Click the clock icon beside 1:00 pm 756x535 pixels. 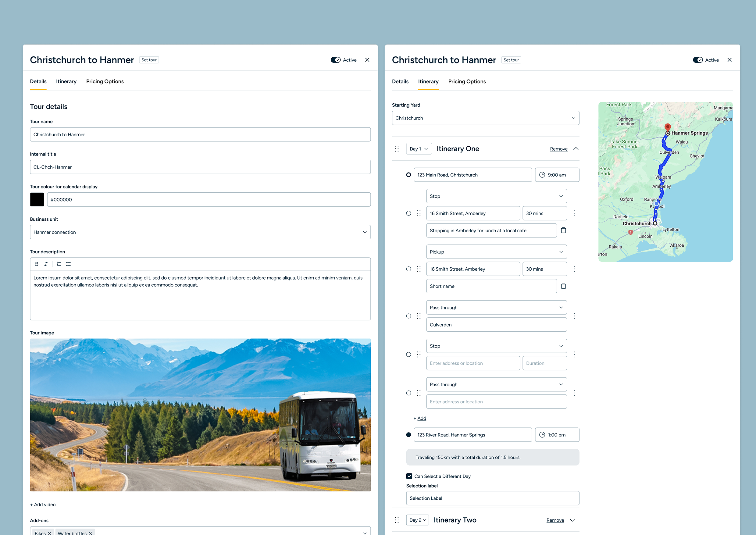(x=542, y=435)
